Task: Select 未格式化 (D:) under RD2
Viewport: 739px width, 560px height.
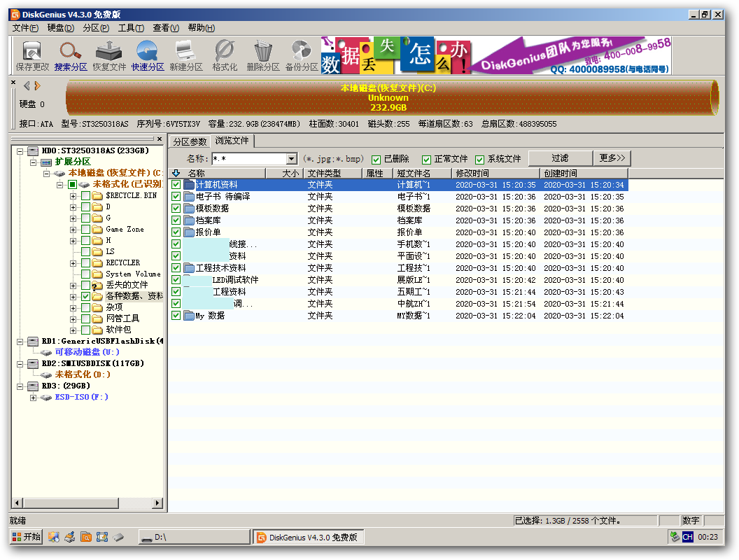Action: pos(83,374)
